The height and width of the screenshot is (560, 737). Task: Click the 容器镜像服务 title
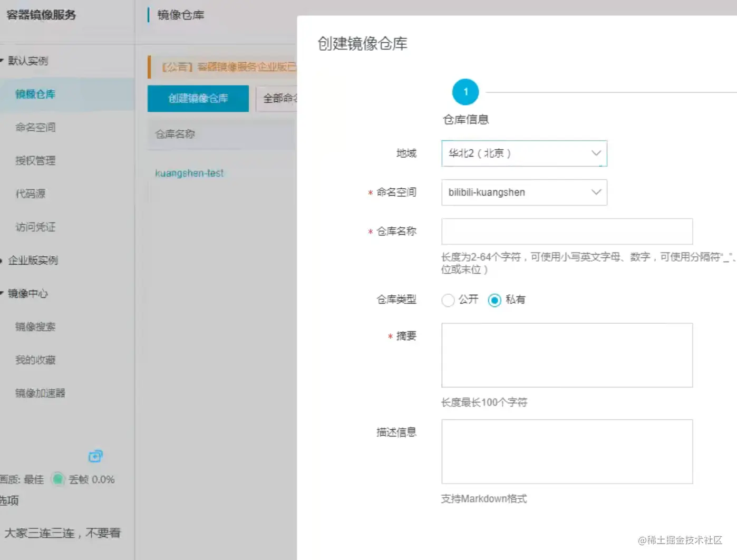41,15
